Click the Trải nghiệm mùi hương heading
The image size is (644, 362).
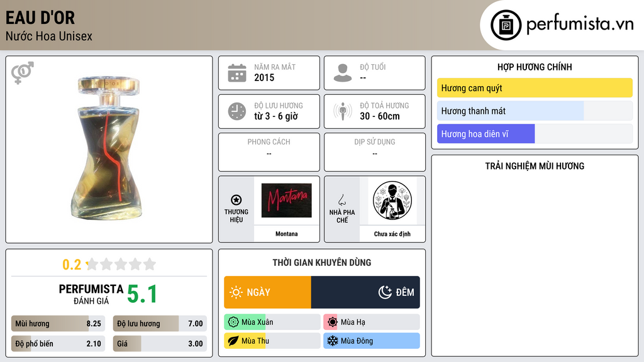(535, 166)
